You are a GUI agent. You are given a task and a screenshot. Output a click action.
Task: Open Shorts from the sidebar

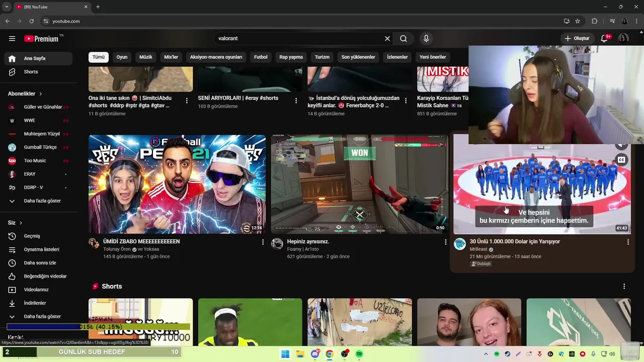(38, 72)
